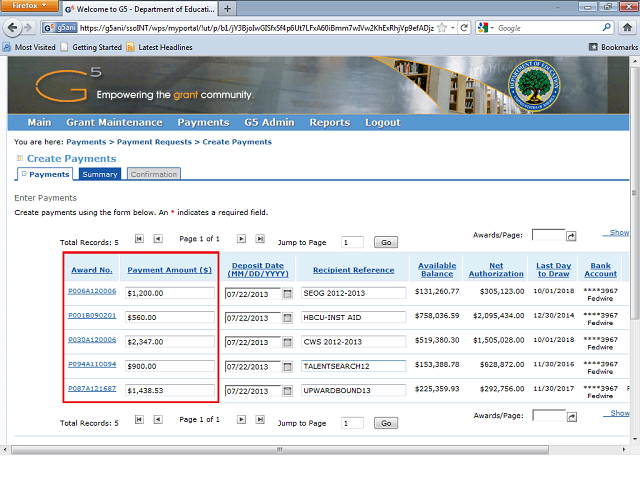Expand the Google search engine dropdown
640x480 pixels.
pos(490,28)
